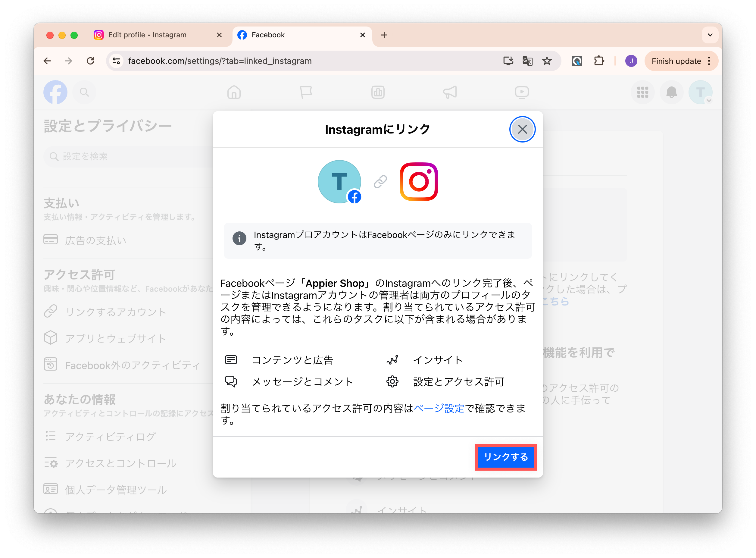This screenshot has width=756, height=558.
Task: Open the Pages flag icon
Action: 306,92
